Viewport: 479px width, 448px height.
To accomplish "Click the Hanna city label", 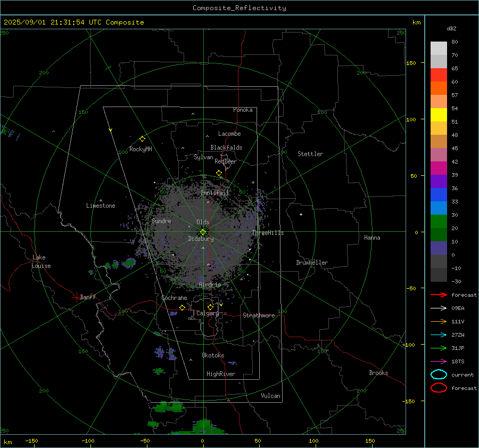I will [x=372, y=238].
